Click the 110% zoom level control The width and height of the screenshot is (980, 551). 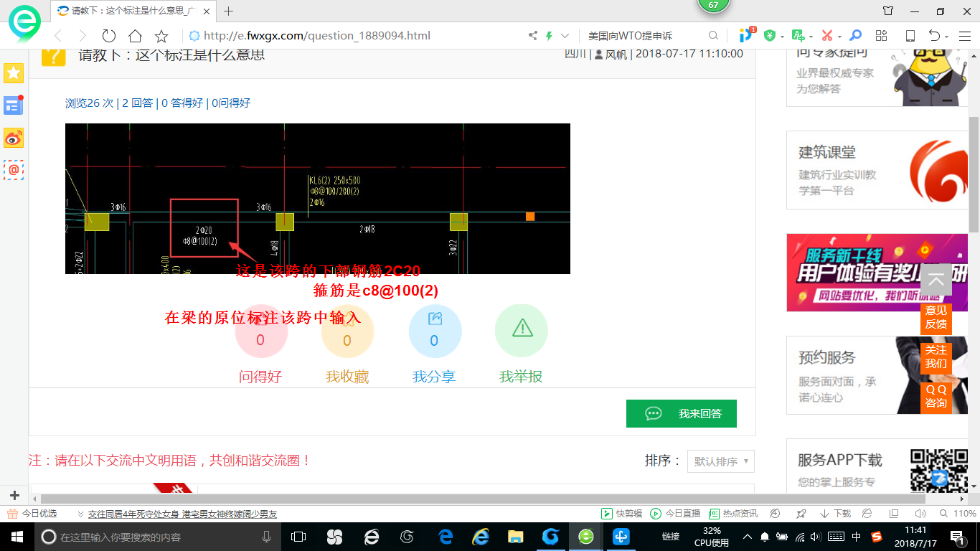[959, 514]
